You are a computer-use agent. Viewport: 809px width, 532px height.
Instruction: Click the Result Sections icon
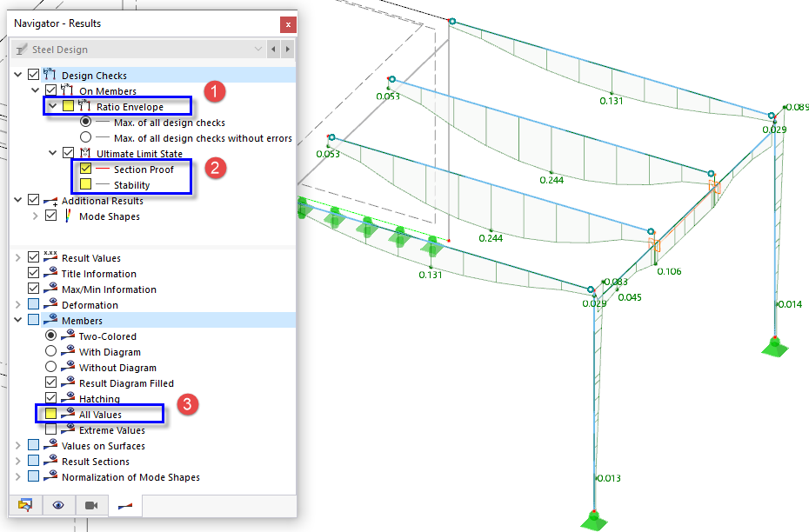(x=50, y=461)
